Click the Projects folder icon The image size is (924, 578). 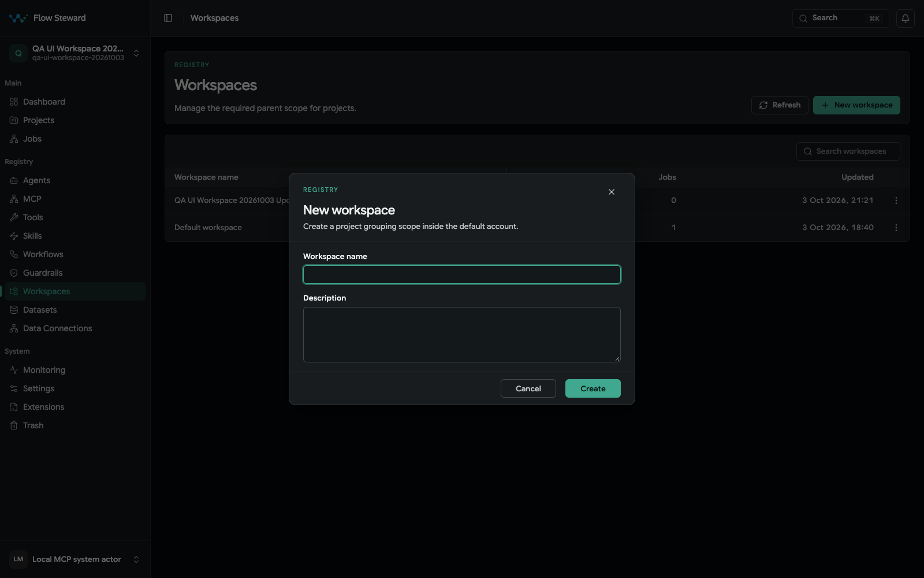14,120
